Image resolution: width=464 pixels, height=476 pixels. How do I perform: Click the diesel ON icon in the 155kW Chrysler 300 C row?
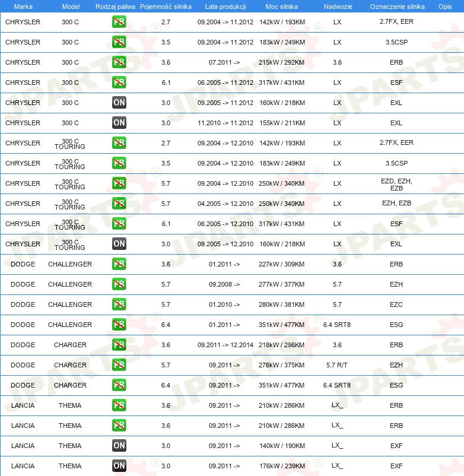tap(119, 123)
